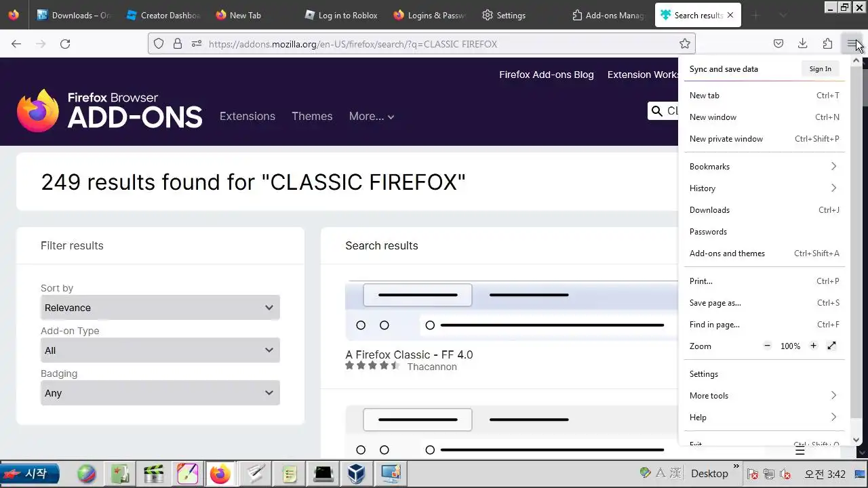Open Firefox View pinned icon

pyautogui.click(x=14, y=15)
